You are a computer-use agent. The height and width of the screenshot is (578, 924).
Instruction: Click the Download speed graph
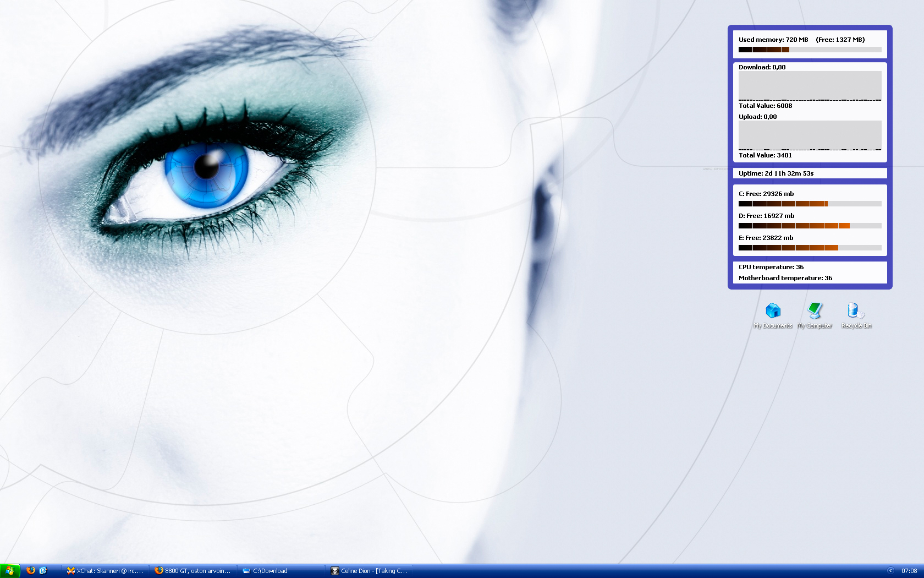click(810, 86)
